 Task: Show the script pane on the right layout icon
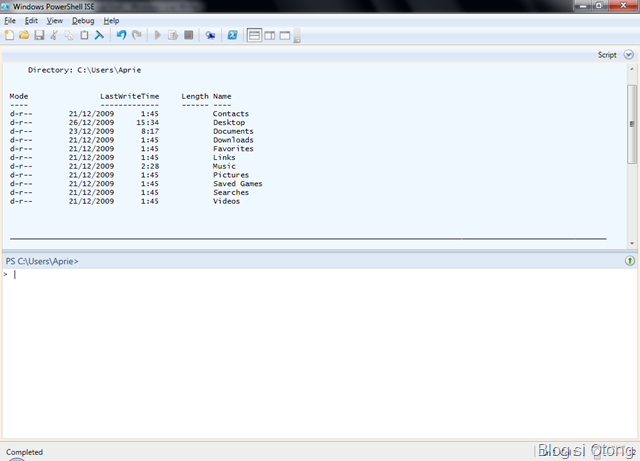(x=270, y=36)
